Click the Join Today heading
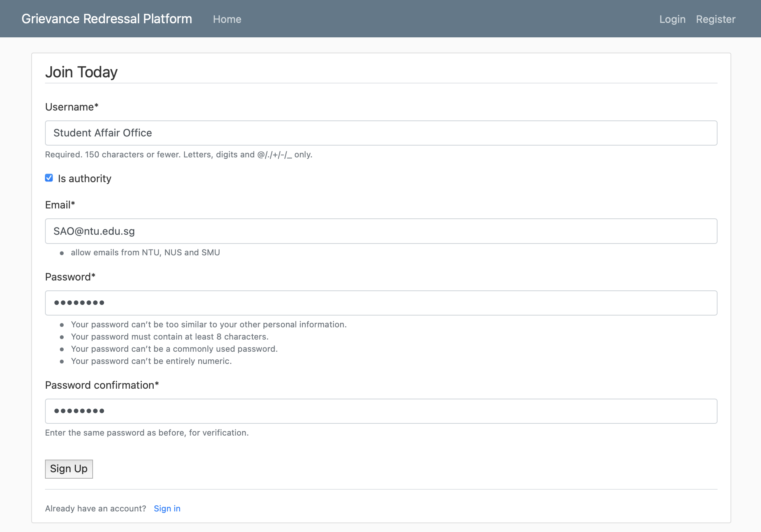Screen dimensions: 761x532 click(x=81, y=72)
